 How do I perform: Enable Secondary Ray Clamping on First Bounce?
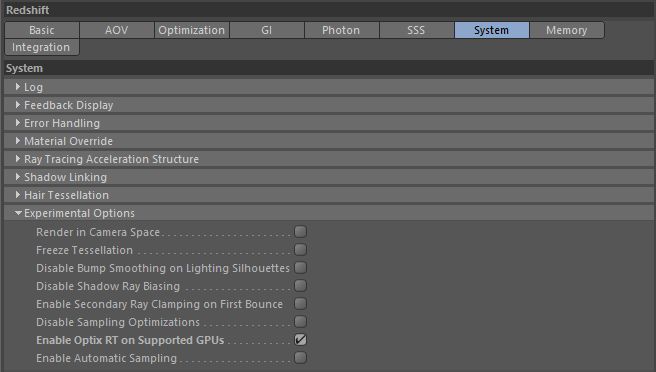click(x=300, y=303)
